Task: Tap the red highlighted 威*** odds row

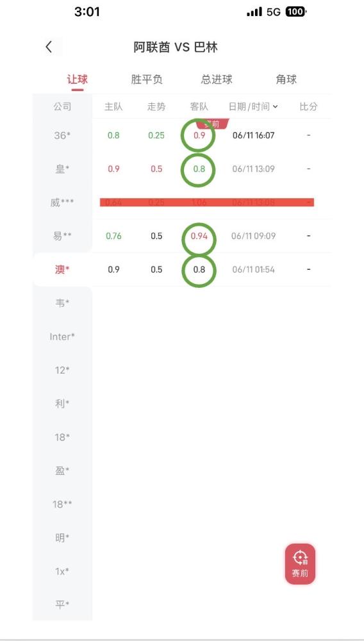Action: tap(207, 203)
